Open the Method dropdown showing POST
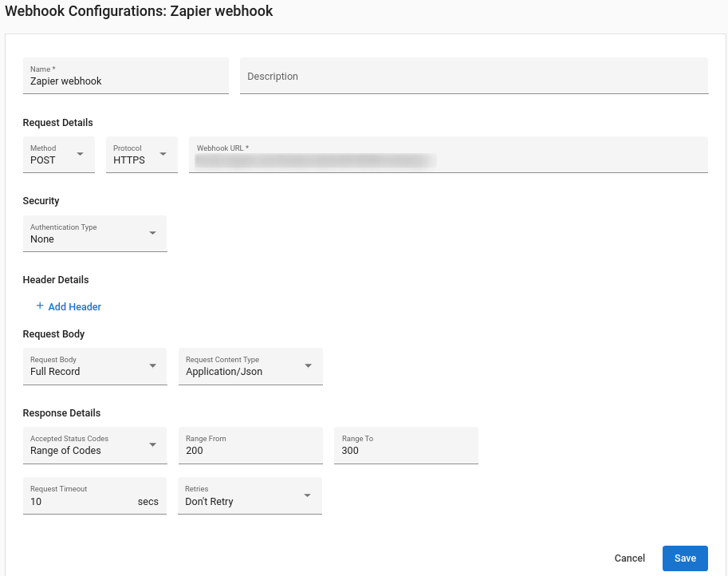 [59, 155]
